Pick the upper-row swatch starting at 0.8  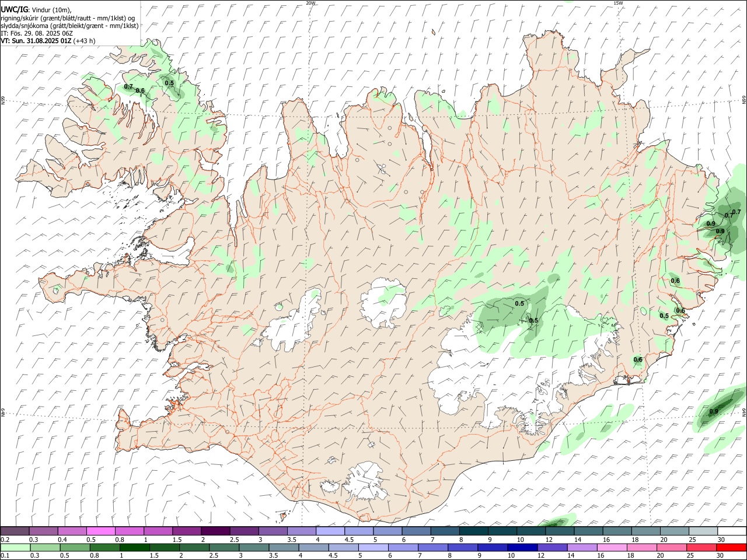[x=129, y=531]
